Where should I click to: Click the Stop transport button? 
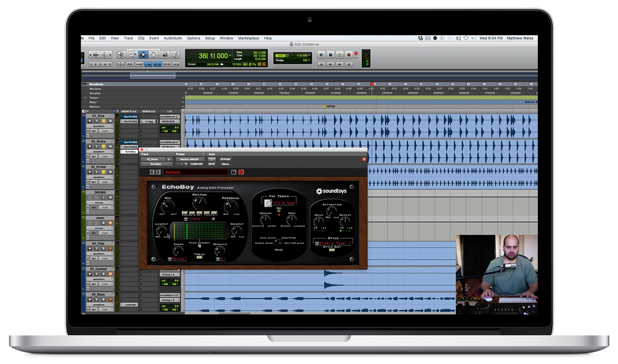[331, 55]
